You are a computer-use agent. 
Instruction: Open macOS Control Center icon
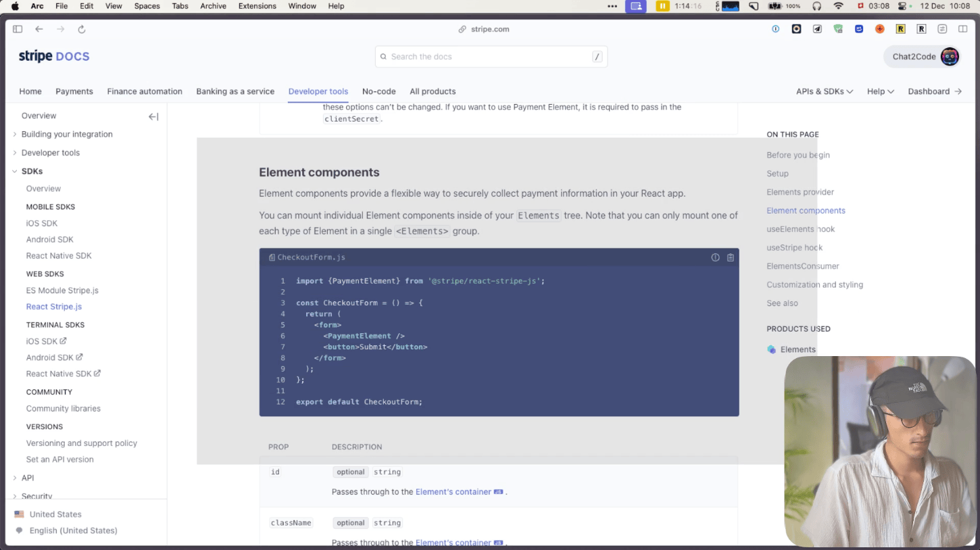[902, 6]
